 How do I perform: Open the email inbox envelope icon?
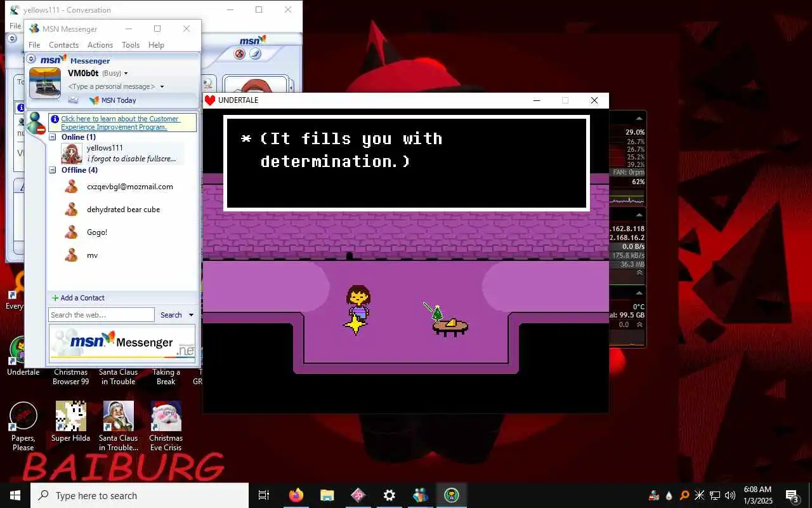pos(73,100)
